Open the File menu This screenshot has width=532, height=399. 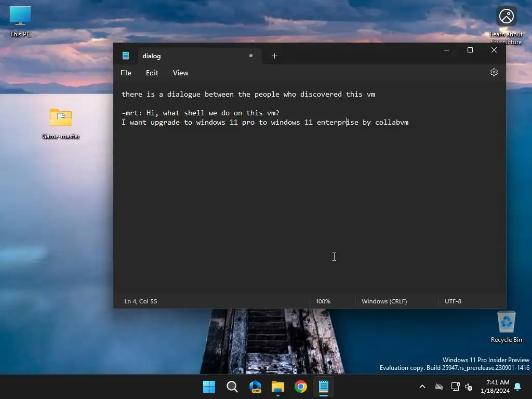pos(126,73)
